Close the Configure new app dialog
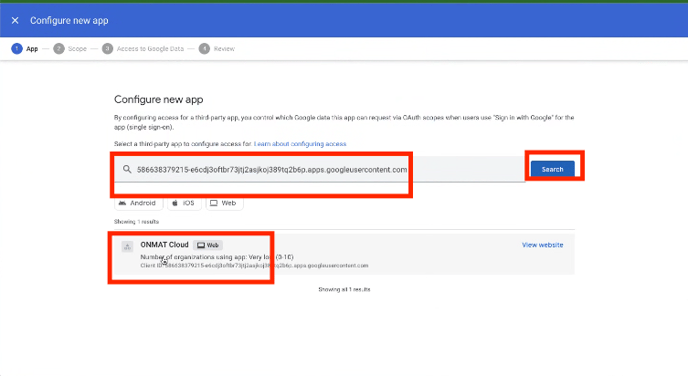 [15, 21]
